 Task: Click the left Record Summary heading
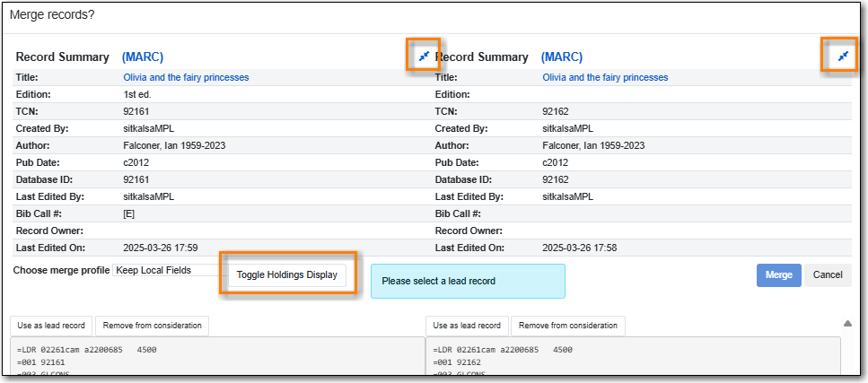click(x=63, y=57)
